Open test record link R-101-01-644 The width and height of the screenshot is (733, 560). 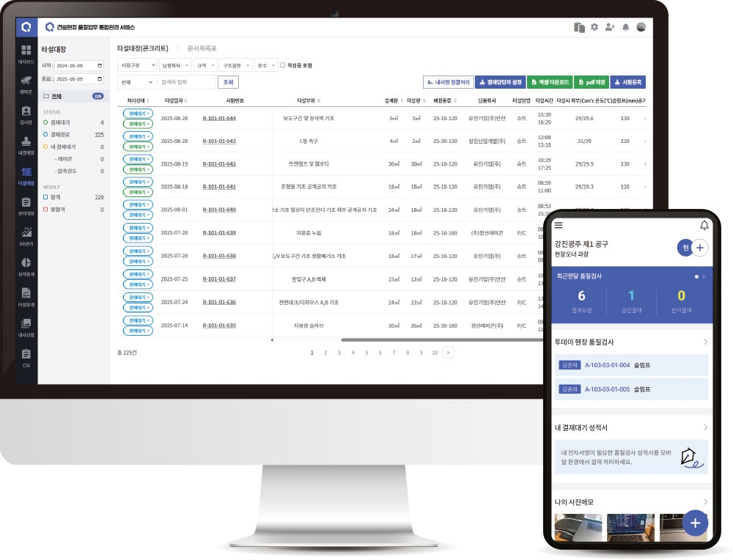click(x=219, y=118)
